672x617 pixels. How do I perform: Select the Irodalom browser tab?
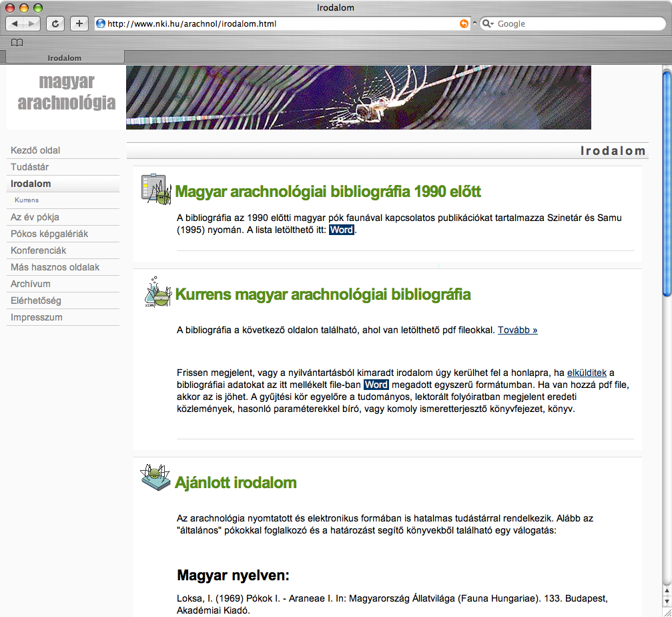[64, 57]
